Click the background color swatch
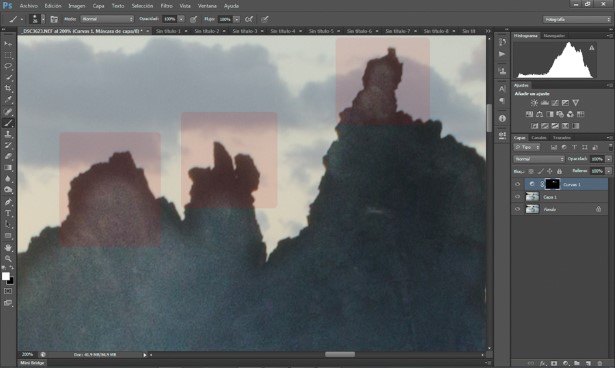615x368 pixels. coord(11,281)
